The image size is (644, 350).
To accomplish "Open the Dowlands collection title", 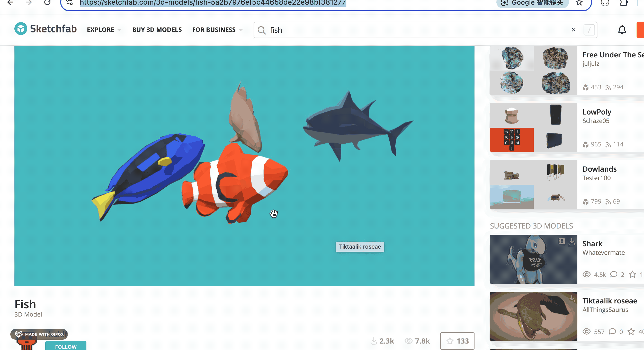I will [x=600, y=169].
